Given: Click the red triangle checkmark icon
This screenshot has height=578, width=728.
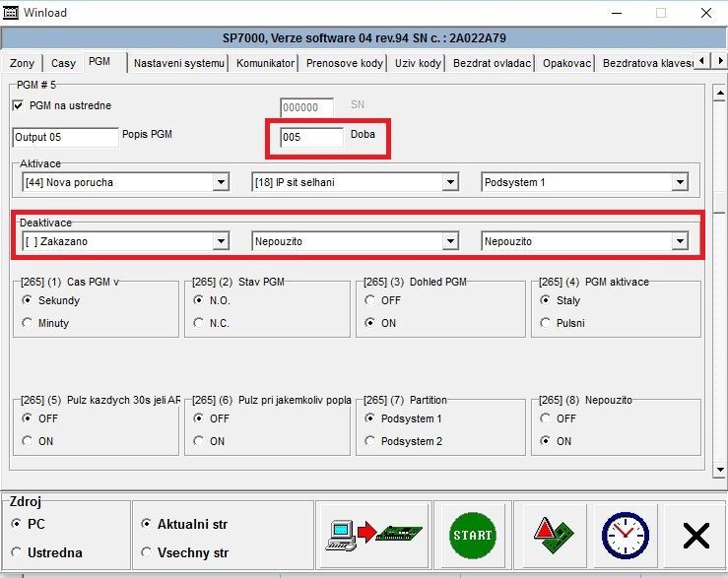Looking at the screenshot, I should tap(552, 535).
